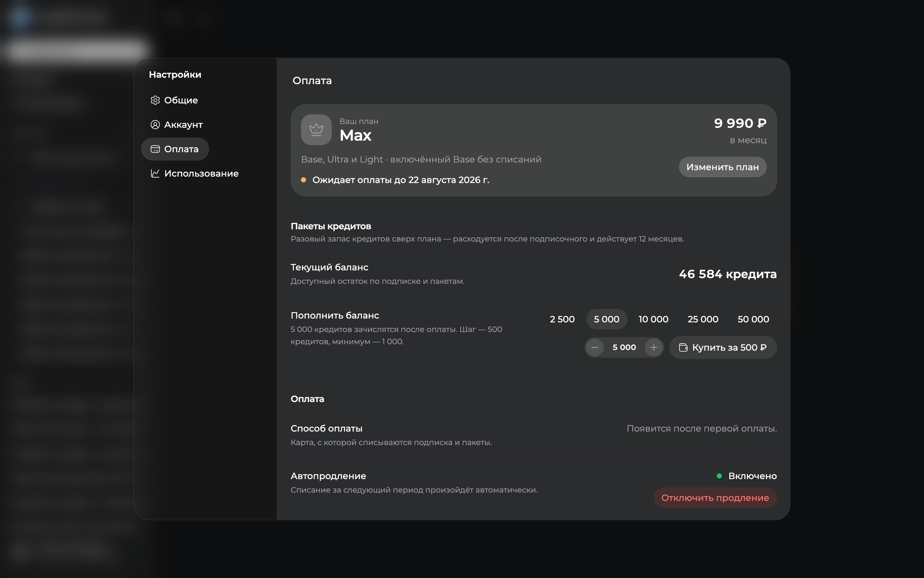Click Купить за 500 ₽ button

click(723, 347)
